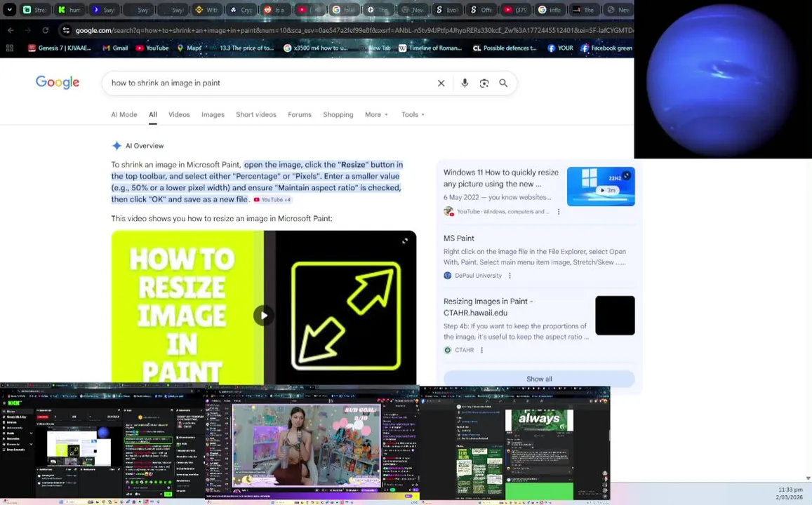Start voice search with microphone icon
The width and height of the screenshot is (812, 505).
465,83
